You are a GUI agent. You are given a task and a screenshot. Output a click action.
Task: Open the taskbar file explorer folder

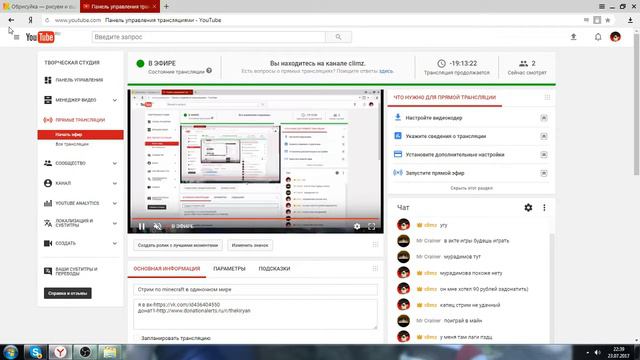109,352
